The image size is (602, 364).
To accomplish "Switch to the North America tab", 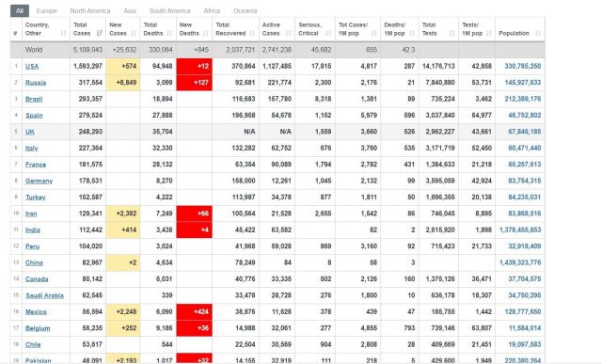I will [x=90, y=10].
